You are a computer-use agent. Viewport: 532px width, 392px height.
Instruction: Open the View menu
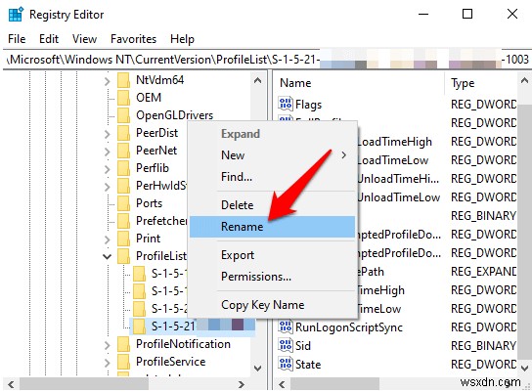pos(84,39)
